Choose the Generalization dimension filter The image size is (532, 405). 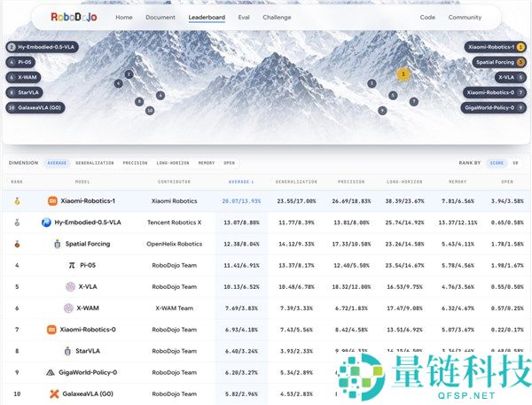pos(95,163)
